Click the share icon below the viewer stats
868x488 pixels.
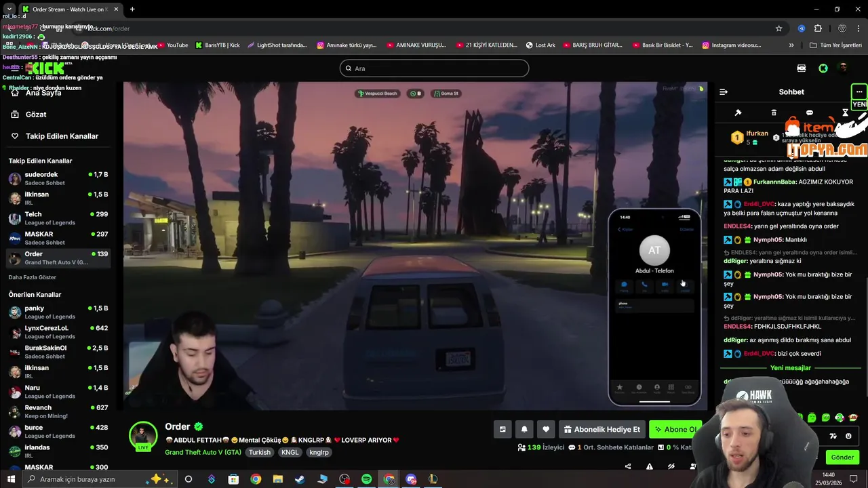coord(628,466)
